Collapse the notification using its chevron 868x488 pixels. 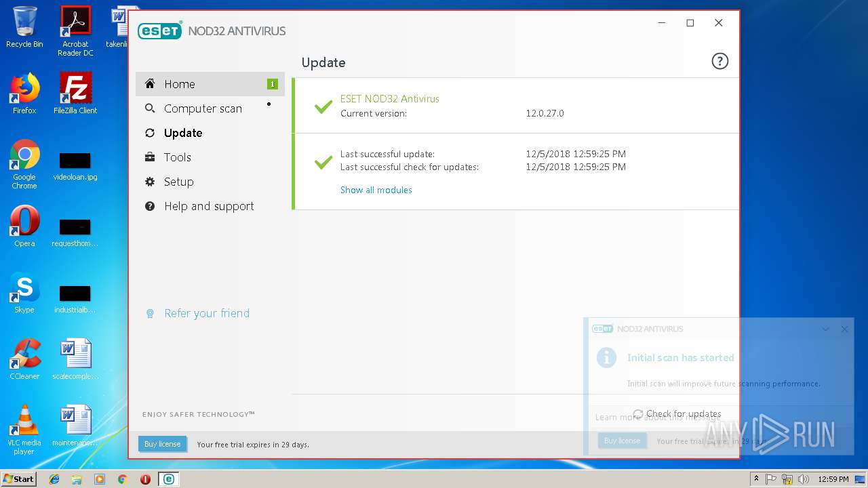coord(825,329)
